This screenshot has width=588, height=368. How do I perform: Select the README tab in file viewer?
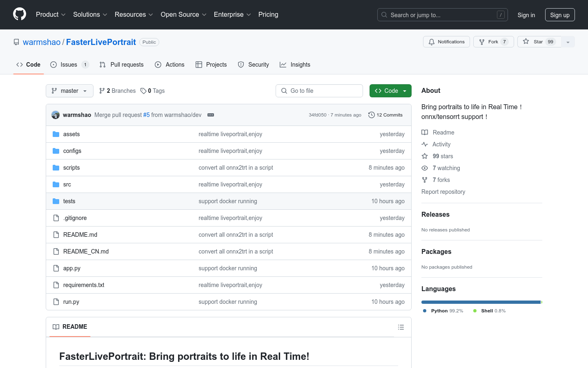70,327
